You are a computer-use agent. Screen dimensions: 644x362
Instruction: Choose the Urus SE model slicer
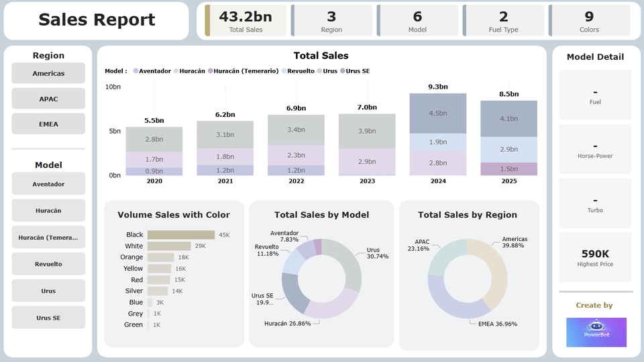coord(48,318)
